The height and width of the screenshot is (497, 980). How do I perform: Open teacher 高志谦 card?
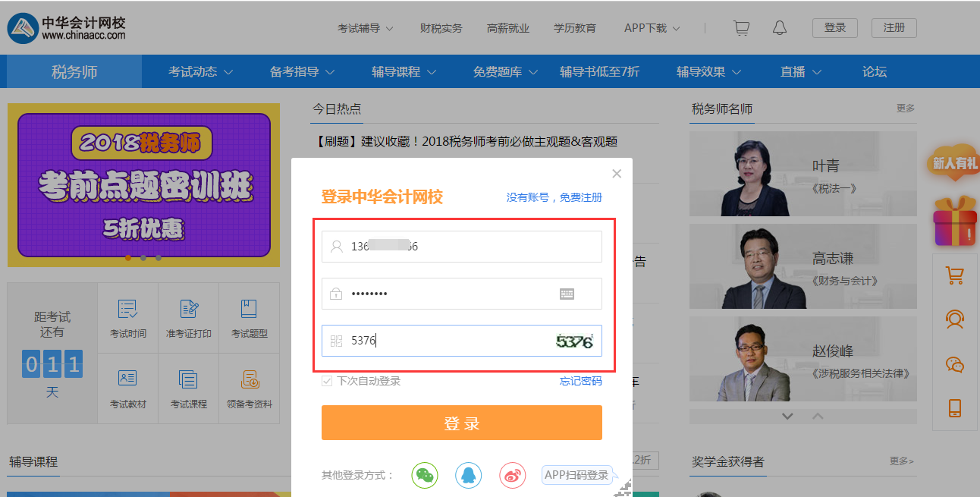[x=803, y=266]
